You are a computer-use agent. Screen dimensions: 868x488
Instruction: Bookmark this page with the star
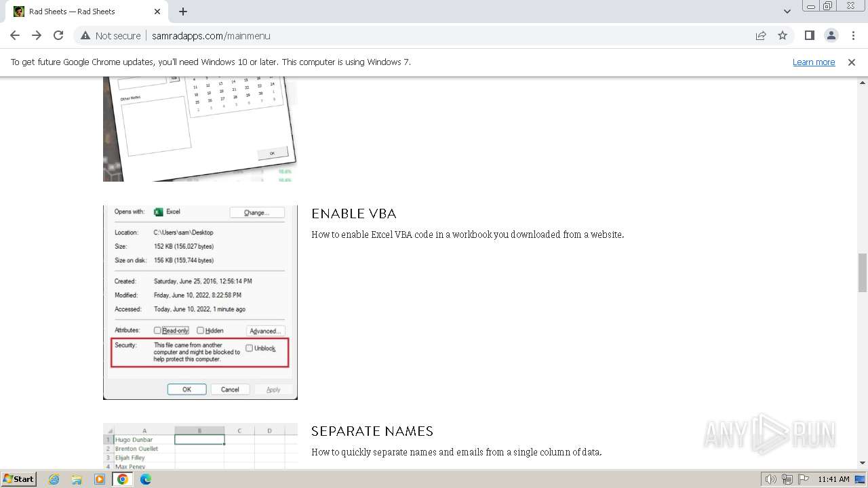783,36
